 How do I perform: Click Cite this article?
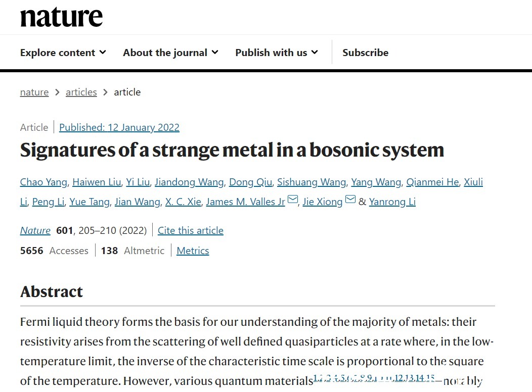coord(191,230)
